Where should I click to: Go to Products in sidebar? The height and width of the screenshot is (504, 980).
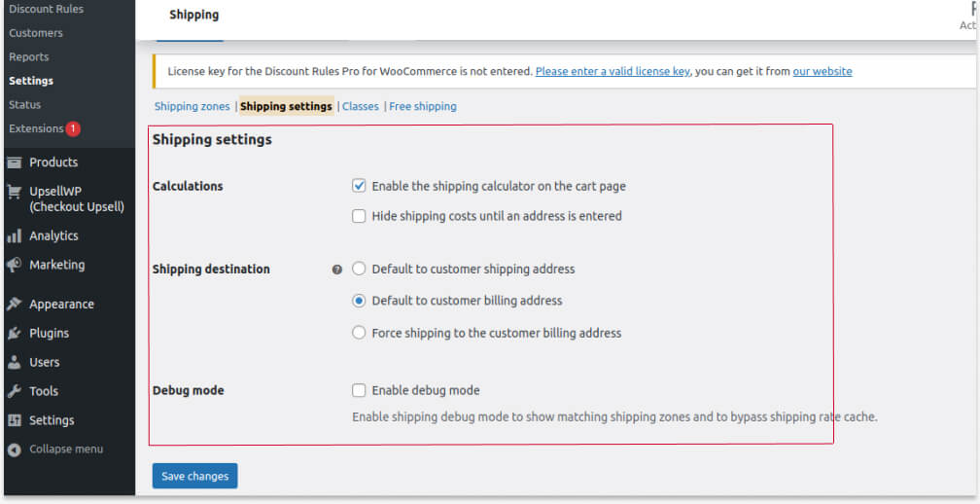coord(53,162)
